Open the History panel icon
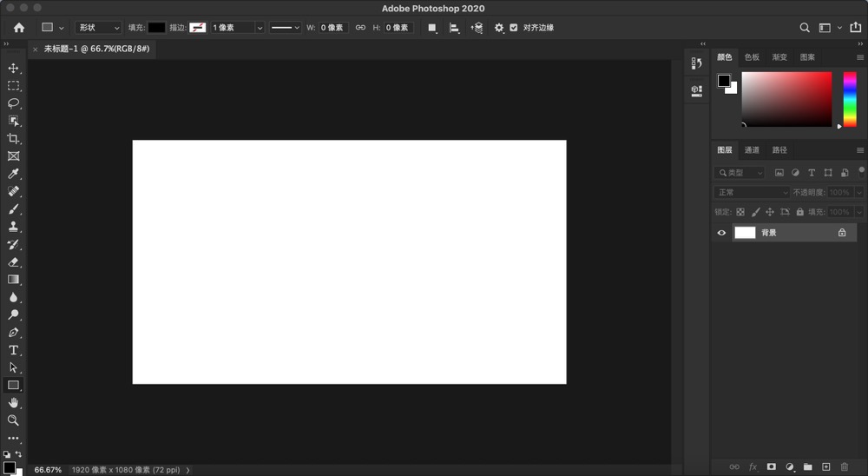 696,63
